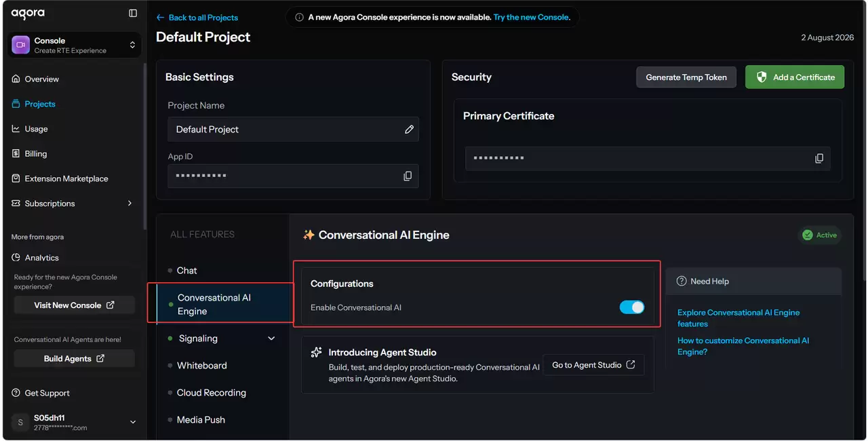Click the info icon in console banner
The width and height of the screenshot is (868, 441).
tap(299, 17)
